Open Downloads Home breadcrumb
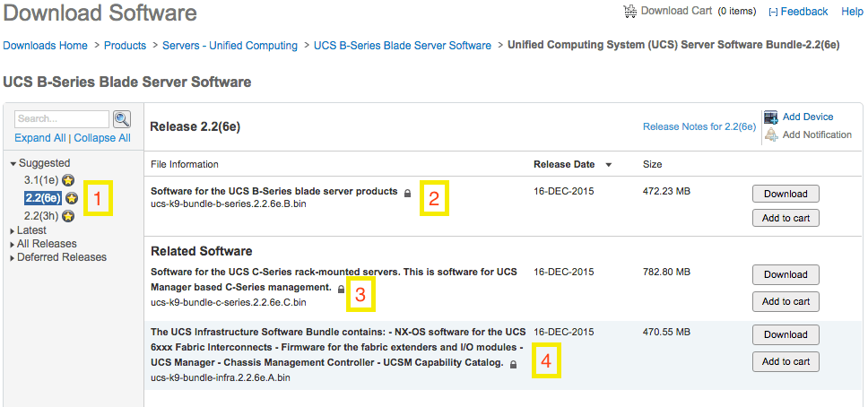Viewport: 868px width, 407px height. [x=46, y=46]
